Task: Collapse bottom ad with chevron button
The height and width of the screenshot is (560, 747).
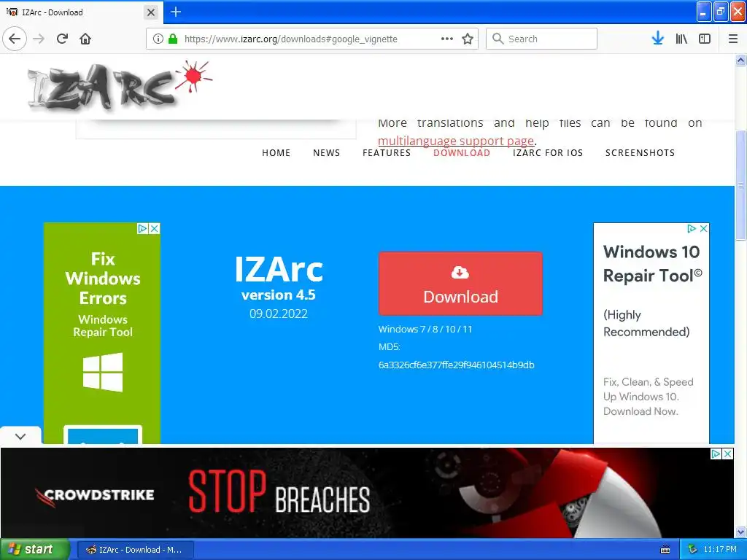Action: click(20, 436)
